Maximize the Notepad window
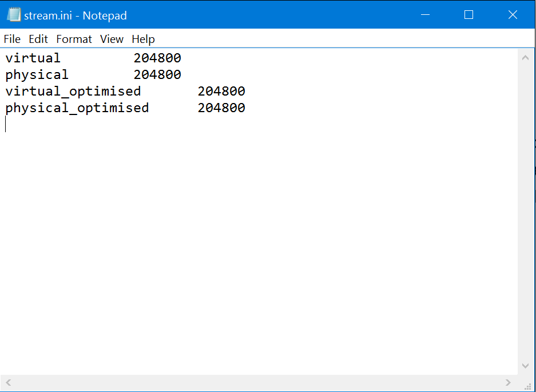 [468, 15]
